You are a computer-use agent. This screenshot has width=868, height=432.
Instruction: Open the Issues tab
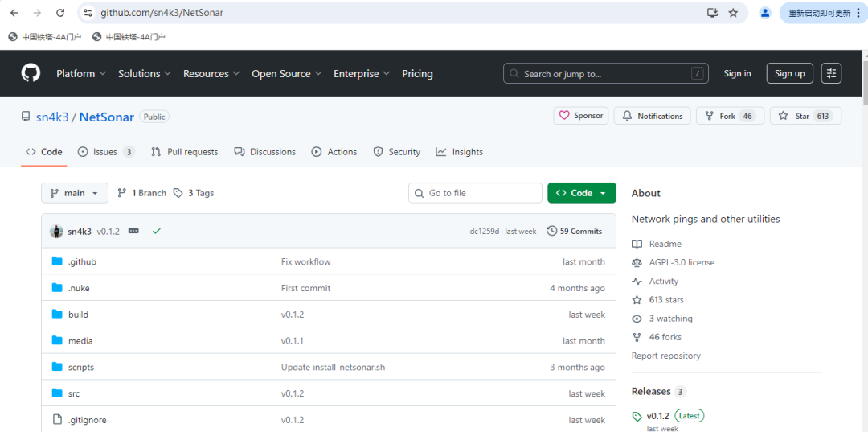pos(106,152)
